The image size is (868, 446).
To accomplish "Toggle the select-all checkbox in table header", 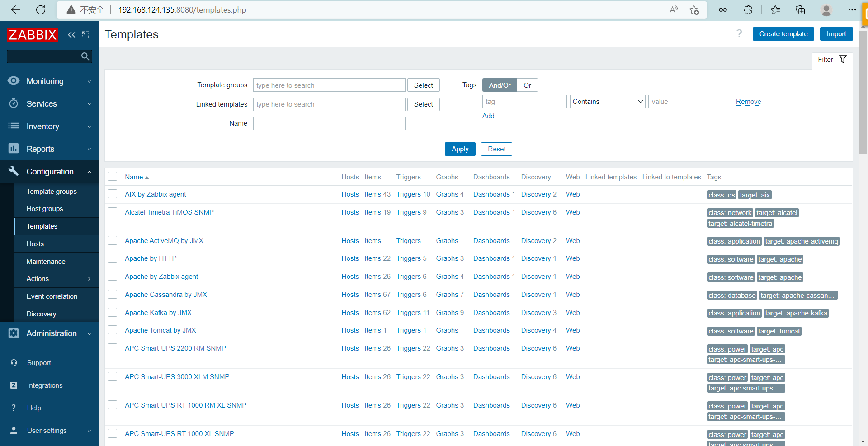I will pos(113,177).
